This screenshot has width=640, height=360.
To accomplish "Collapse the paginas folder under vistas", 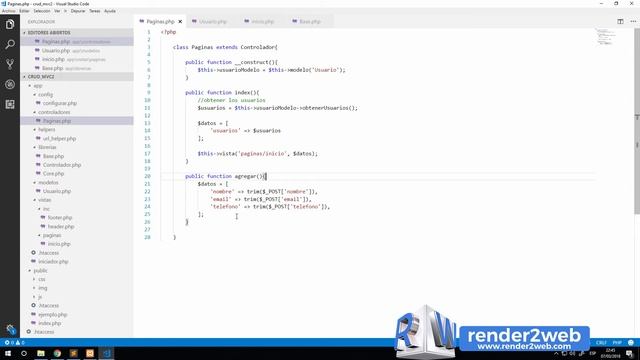I will [77, 235].
